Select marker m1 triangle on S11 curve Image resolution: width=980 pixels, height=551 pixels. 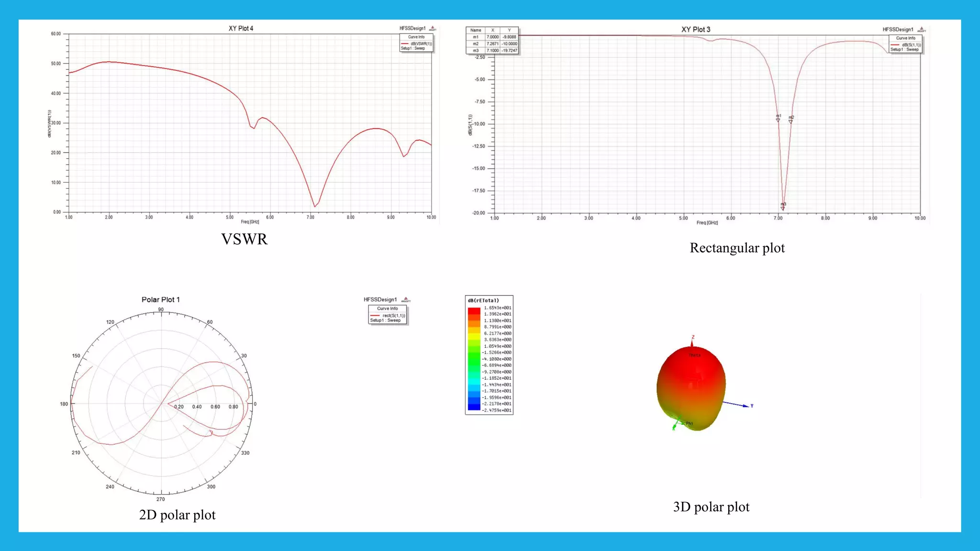coord(778,120)
